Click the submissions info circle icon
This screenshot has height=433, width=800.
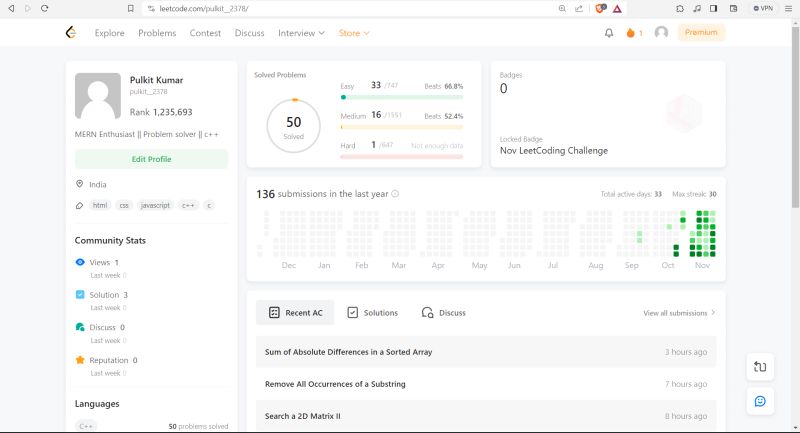(x=395, y=194)
